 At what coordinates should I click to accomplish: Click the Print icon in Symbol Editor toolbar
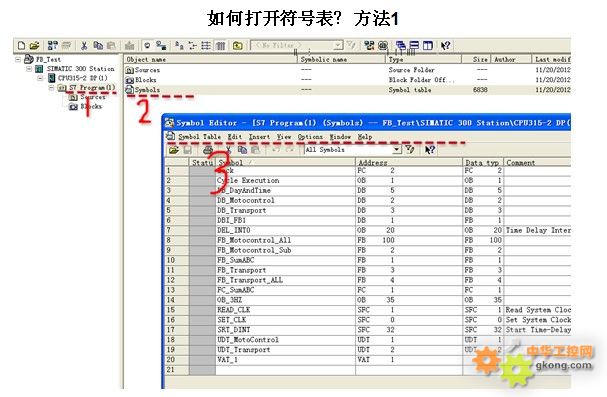[x=208, y=150]
